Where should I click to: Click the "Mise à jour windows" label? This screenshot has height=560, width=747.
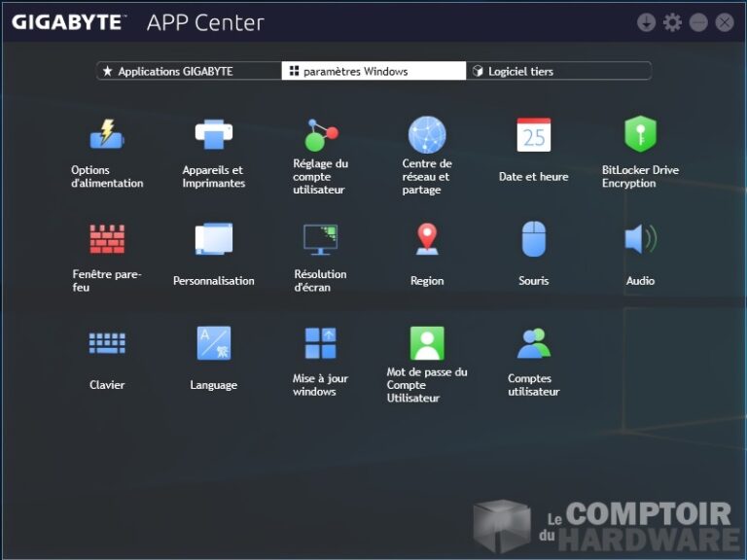tap(321, 385)
